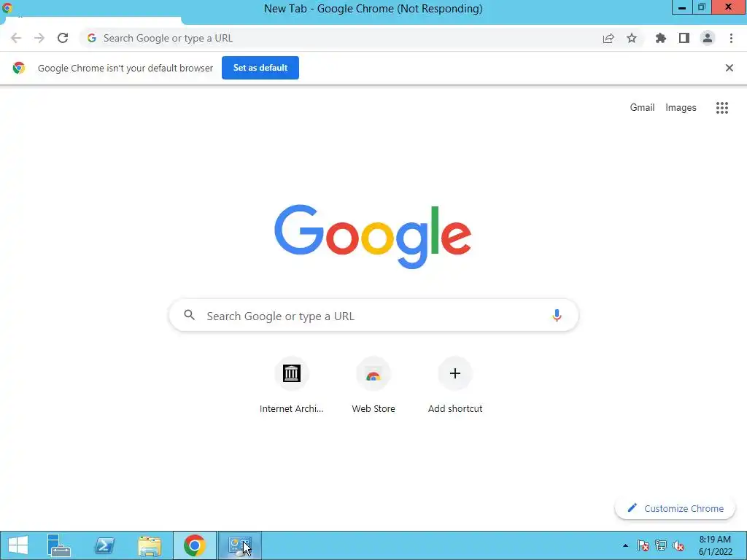Viewport: 747px width, 560px height.
Task: Dismiss the default browser infobar
Action: click(x=729, y=68)
